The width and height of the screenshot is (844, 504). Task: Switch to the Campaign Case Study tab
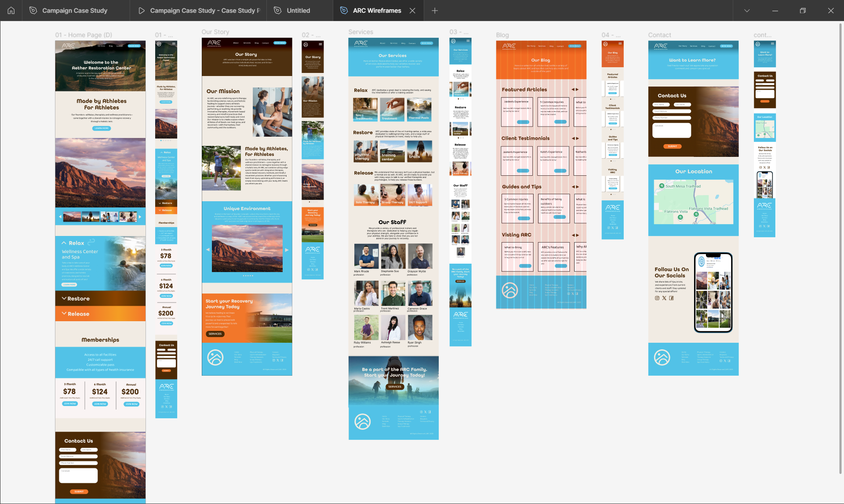[74, 11]
